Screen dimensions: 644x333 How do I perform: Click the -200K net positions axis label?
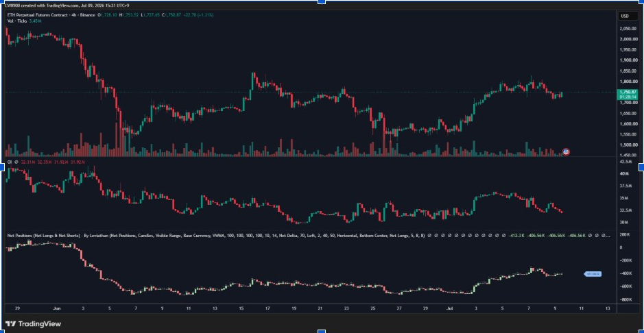click(x=625, y=260)
